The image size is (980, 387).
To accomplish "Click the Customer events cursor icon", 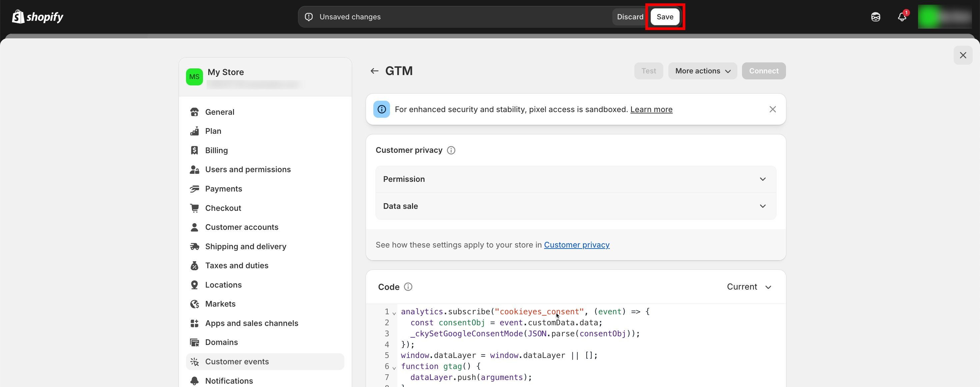I will [x=194, y=362].
